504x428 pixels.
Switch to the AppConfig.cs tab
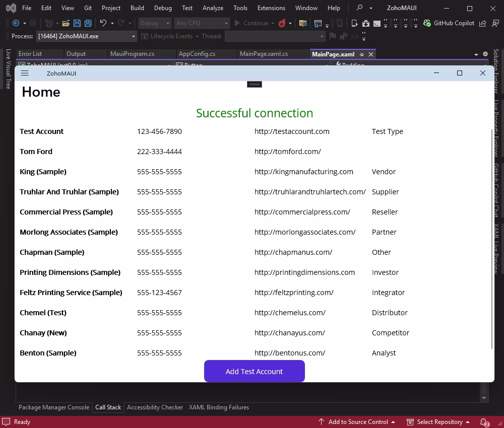pyautogui.click(x=197, y=54)
